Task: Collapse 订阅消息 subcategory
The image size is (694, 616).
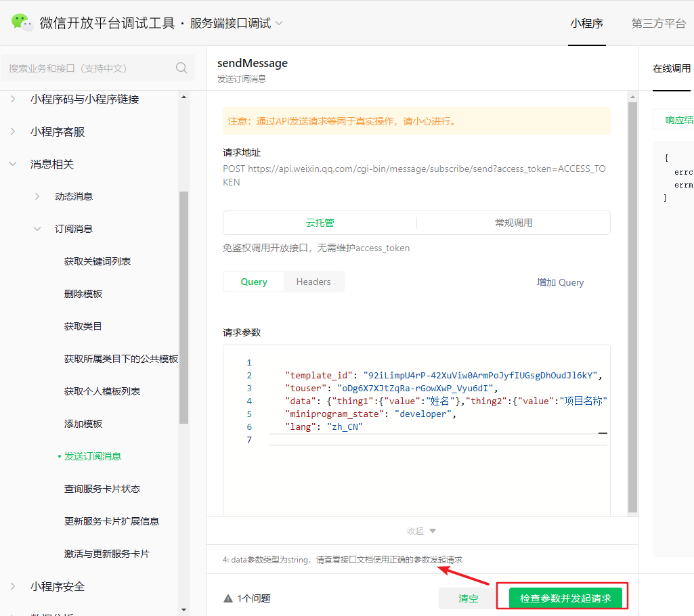Action: 37,229
